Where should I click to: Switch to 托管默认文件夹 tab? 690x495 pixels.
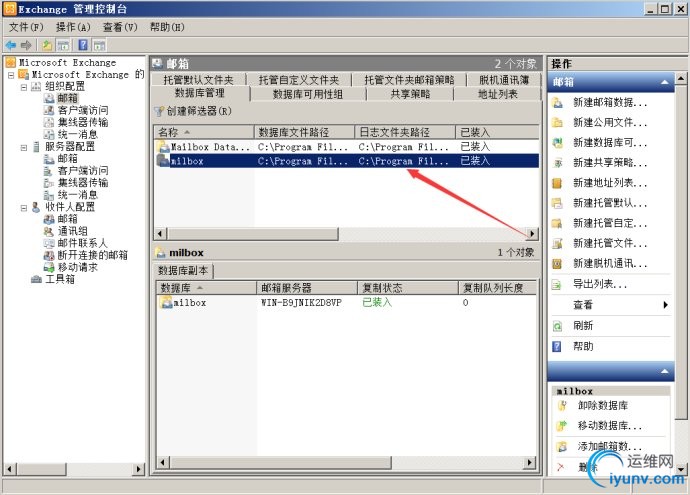(x=198, y=80)
